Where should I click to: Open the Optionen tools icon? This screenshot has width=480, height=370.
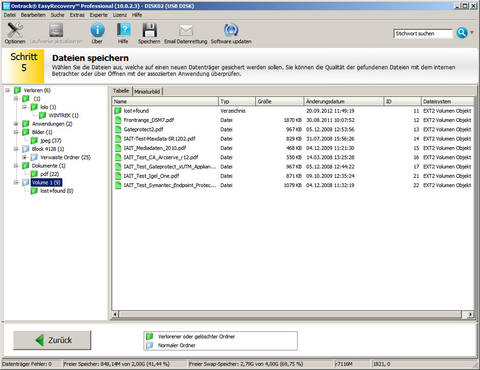coord(15,30)
